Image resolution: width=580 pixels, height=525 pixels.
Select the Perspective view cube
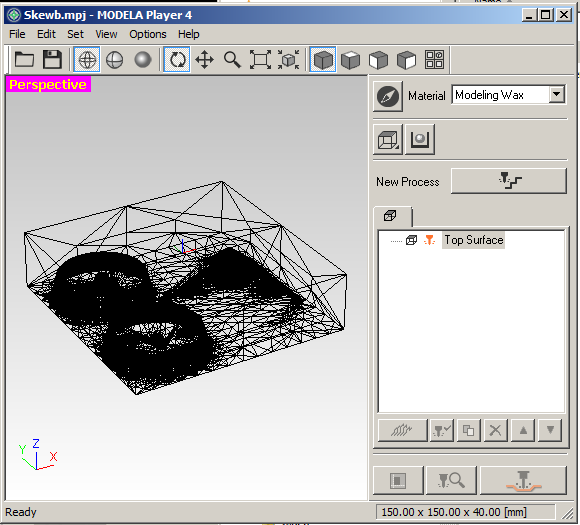pyautogui.click(x=323, y=60)
